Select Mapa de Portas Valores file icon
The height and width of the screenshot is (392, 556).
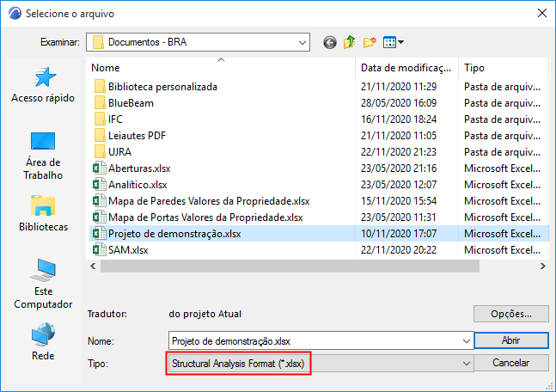(100, 217)
